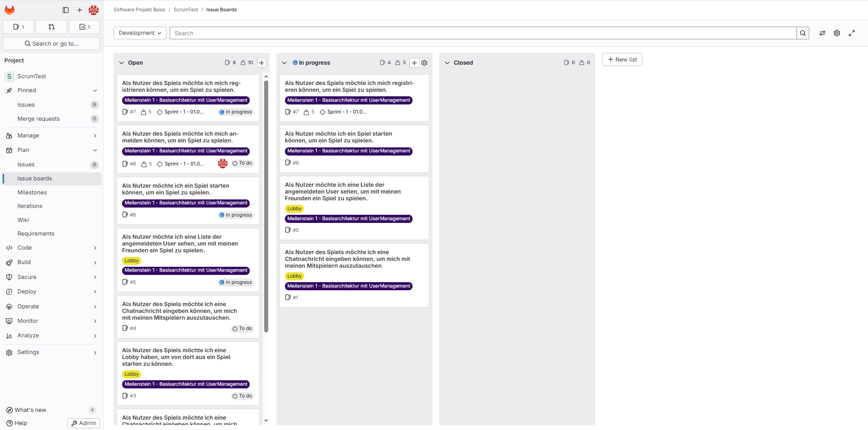Collapse the Closed list
The image size is (868, 430).
click(x=447, y=63)
